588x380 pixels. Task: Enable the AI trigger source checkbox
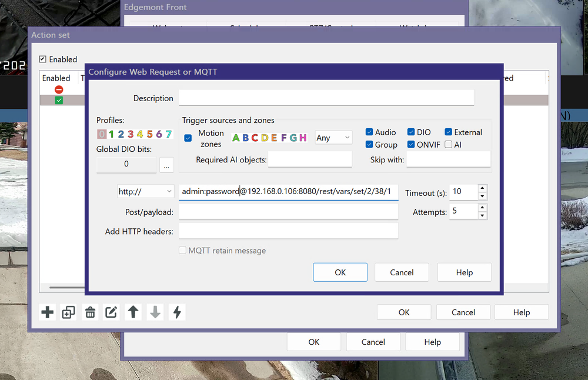[x=449, y=145]
